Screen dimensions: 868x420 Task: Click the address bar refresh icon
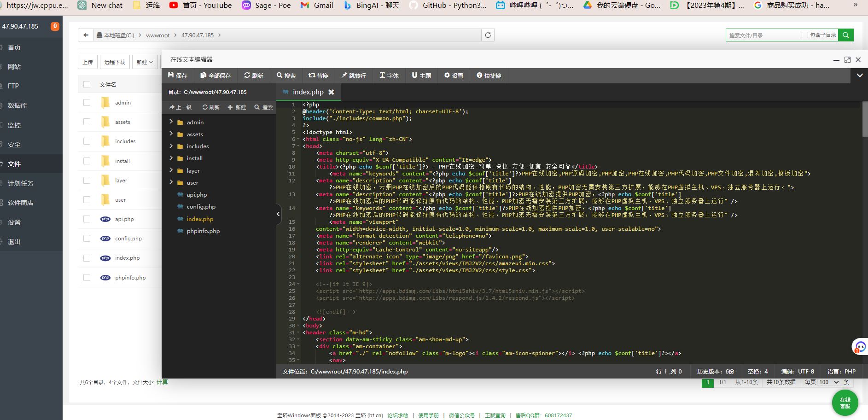pyautogui.click(x=488, y=35)
